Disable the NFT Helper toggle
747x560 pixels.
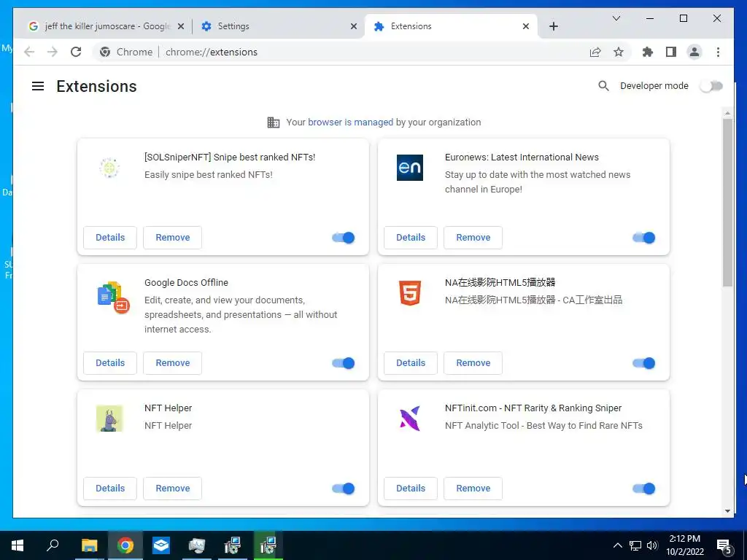click(x=343, y=488)
